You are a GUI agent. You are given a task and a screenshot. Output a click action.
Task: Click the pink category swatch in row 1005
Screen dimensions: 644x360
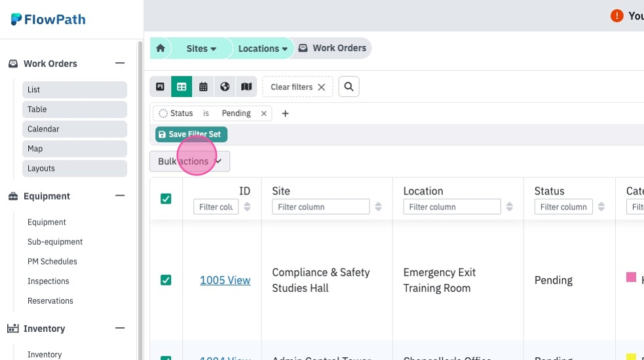click(632, 277)
